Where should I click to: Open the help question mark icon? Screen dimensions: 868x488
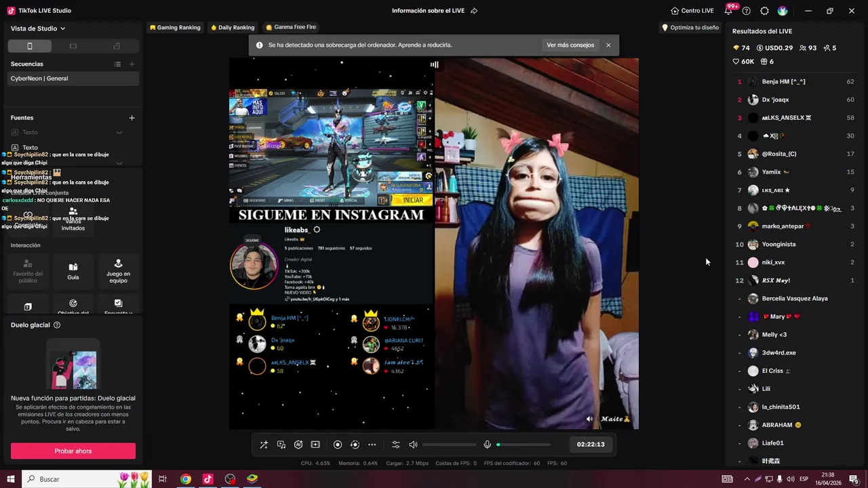coord(747,11)
